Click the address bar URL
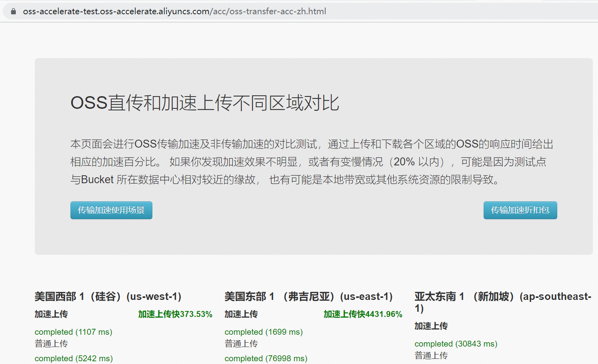598x364 pixels. click(174, 11)
